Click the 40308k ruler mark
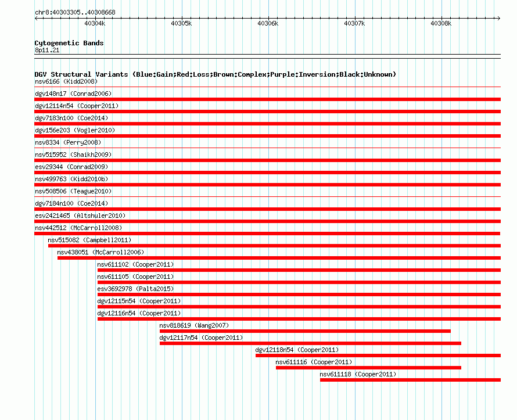The image size is (517, 420). tap(441, 23)
